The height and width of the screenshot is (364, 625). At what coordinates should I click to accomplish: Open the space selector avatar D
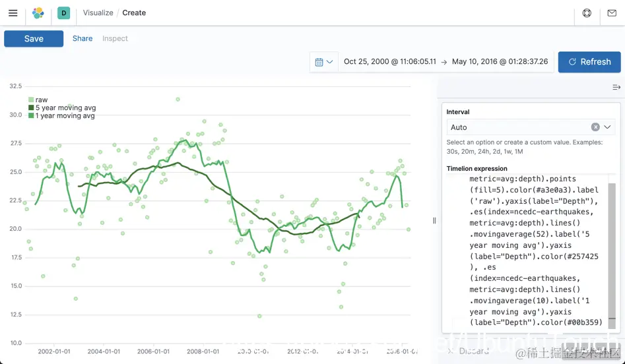[x=63, y=13]
